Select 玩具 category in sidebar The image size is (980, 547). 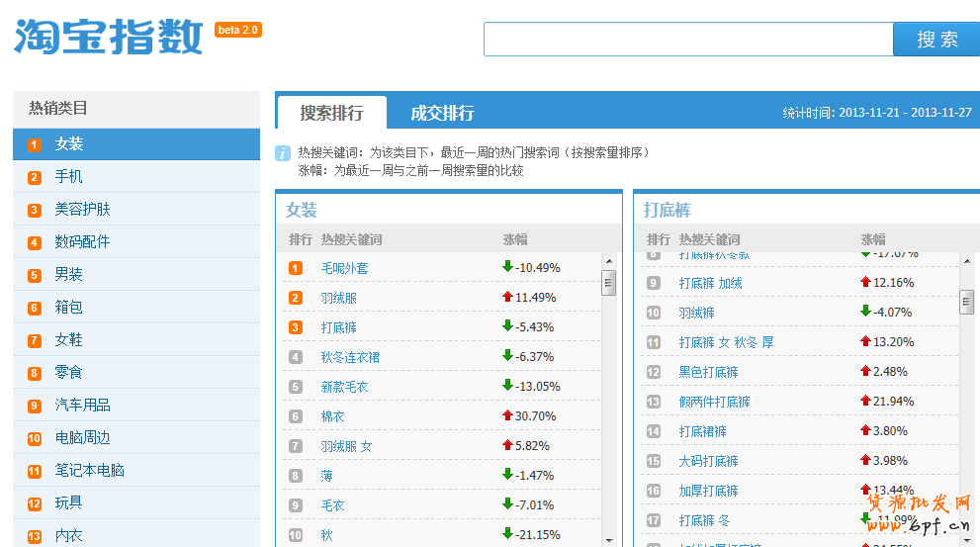click(x=136, y=503)
